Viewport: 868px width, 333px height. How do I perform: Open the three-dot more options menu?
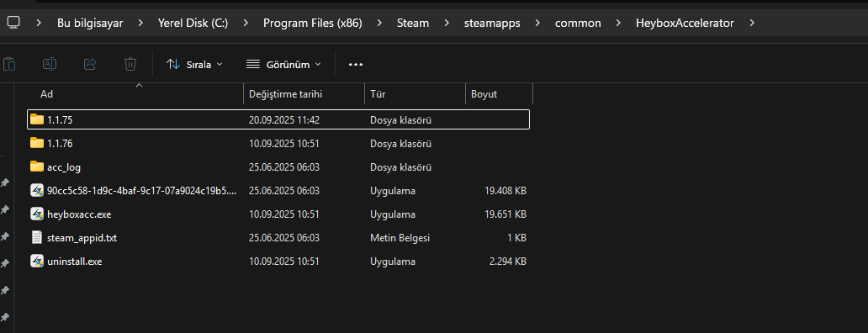click(x=356, y=65)
